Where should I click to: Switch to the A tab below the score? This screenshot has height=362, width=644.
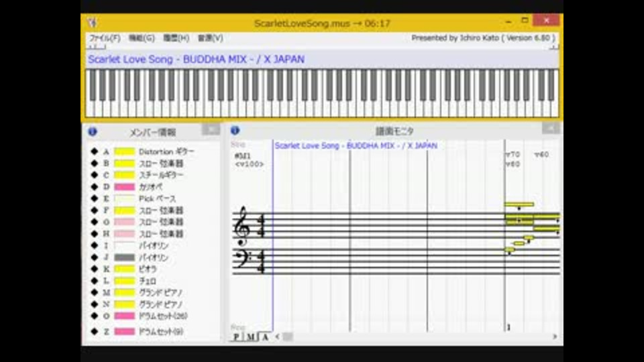point(266,337)
